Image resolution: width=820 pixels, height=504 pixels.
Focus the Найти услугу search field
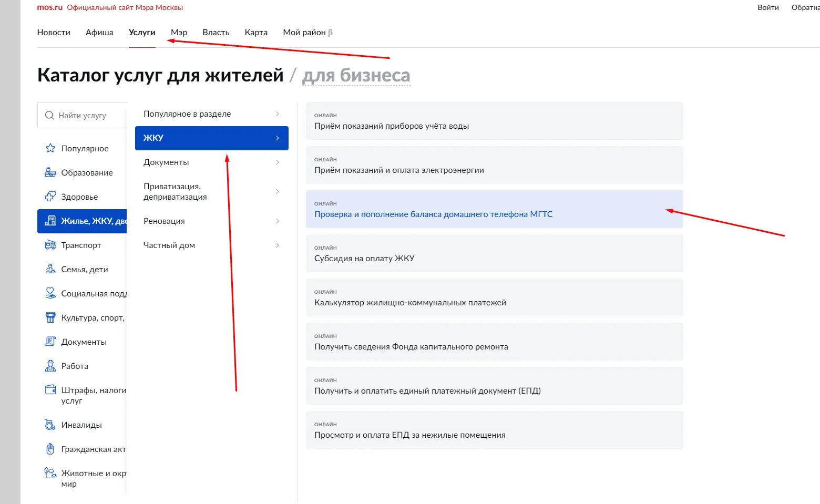(82, 115)
